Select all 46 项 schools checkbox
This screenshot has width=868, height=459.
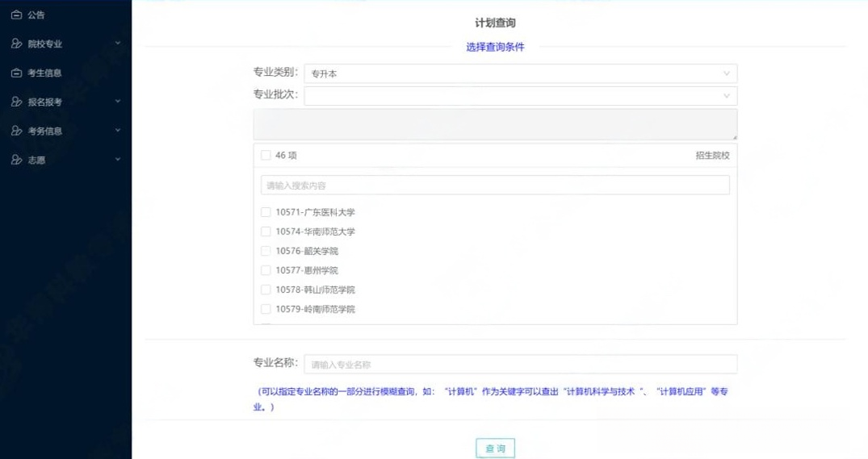(266, 156)
